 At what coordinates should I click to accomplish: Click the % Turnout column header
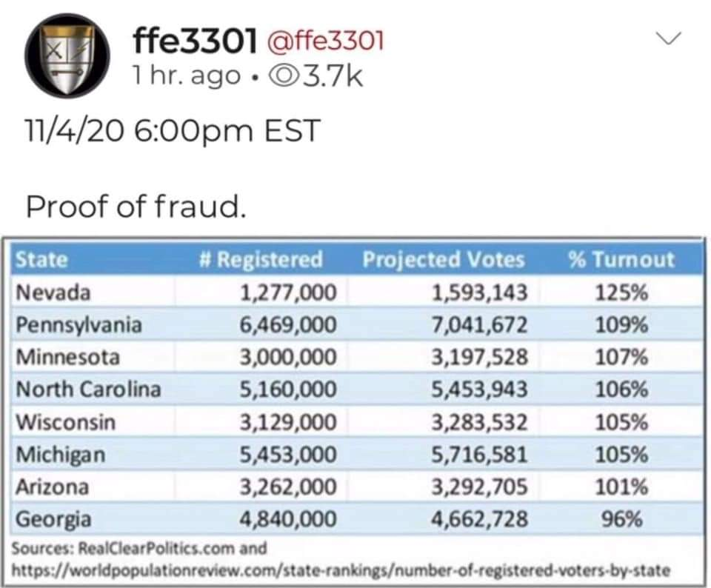pos(621,259)
